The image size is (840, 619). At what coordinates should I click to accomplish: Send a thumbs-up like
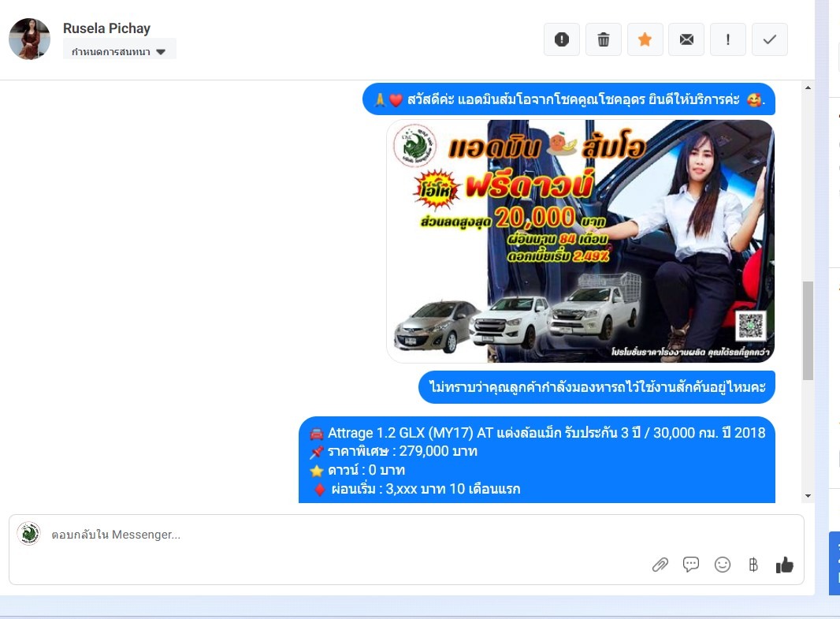coord(784,565)
